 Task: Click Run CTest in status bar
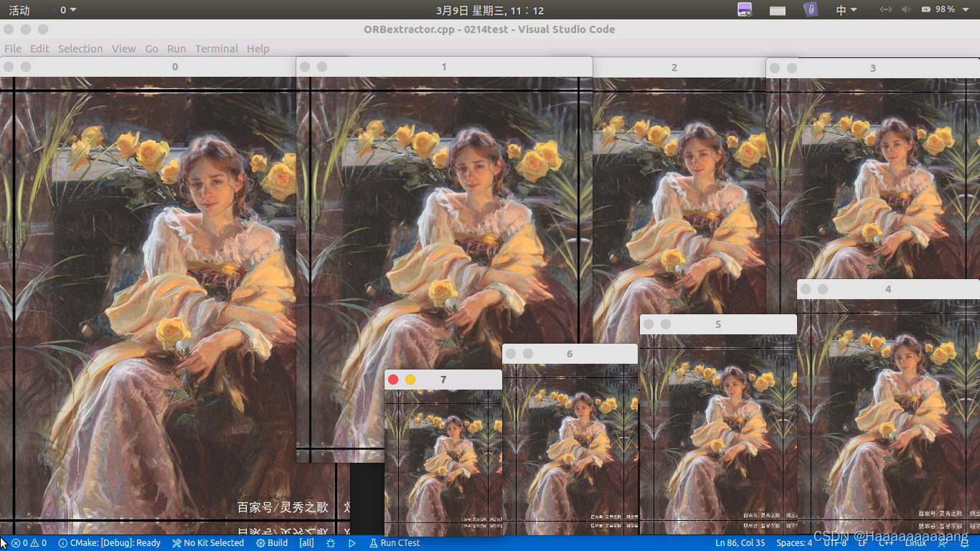click(x=395, y=543)
